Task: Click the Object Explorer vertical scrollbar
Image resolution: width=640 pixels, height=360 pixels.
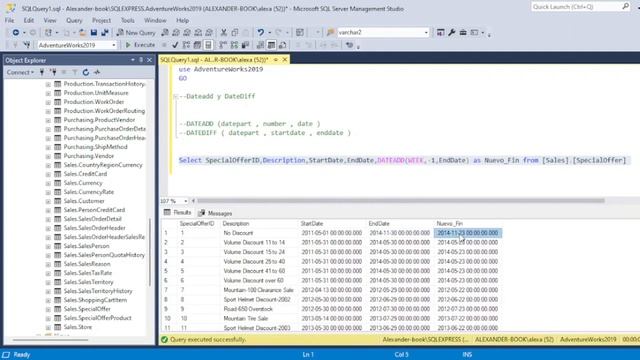Action: [x=150, y=253]
